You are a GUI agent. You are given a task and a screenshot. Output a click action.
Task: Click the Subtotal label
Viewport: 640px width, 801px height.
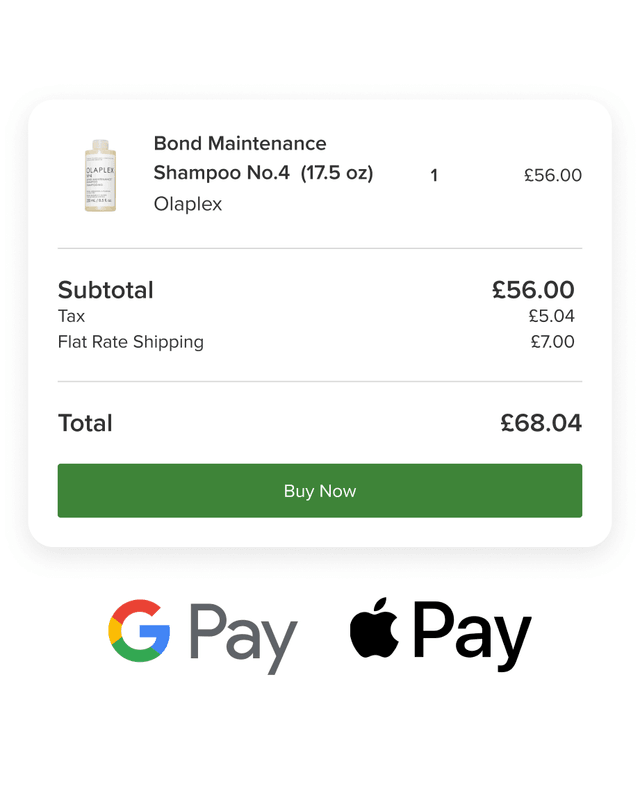coord(105,290)
